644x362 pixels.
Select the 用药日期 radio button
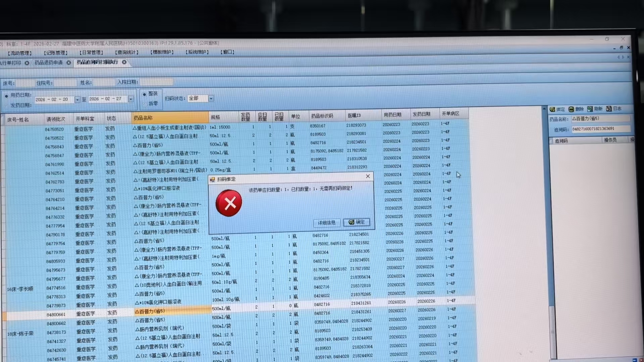tap(6, 96)
